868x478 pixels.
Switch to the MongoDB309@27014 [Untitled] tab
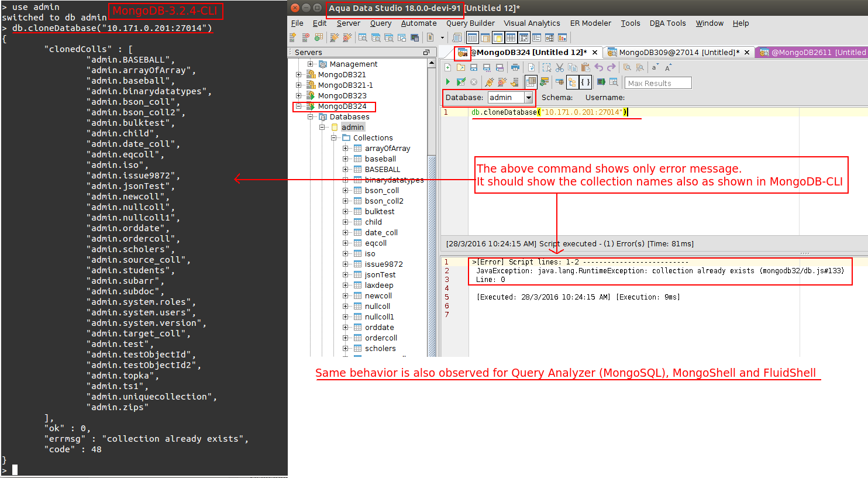[x=679, y=52]
